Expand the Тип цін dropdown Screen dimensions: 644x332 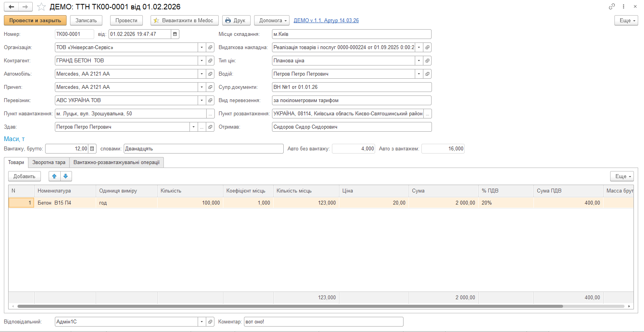[x=419, y=61]
